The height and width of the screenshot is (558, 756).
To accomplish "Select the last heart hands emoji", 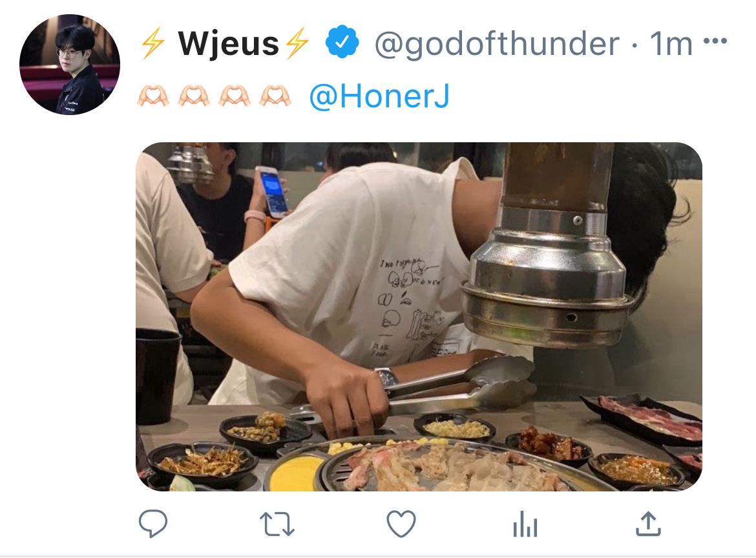I will coord(275,96).
